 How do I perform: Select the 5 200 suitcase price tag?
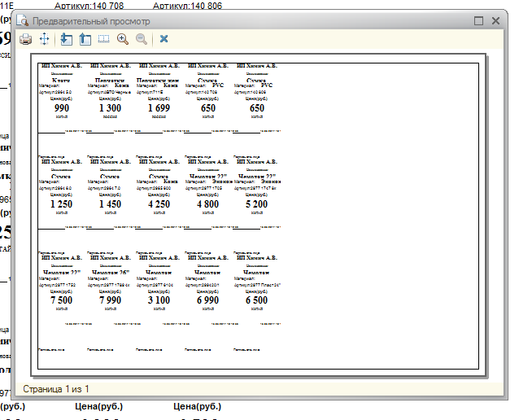(256, 204)
